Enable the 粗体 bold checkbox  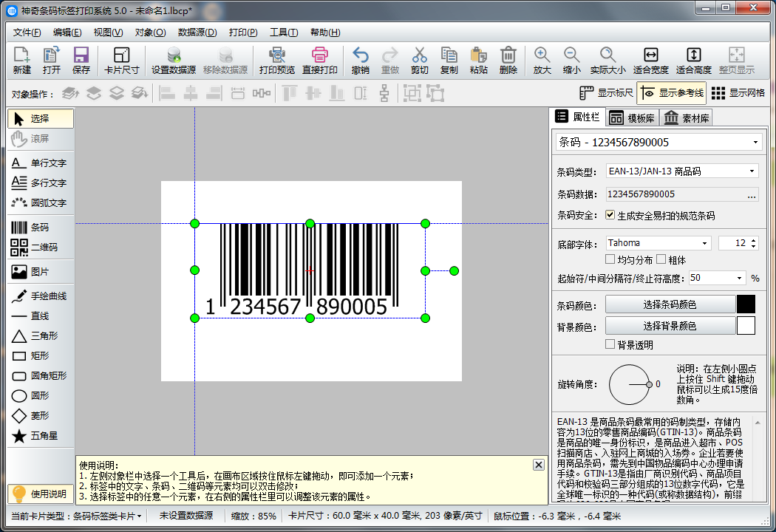point(661,260)
